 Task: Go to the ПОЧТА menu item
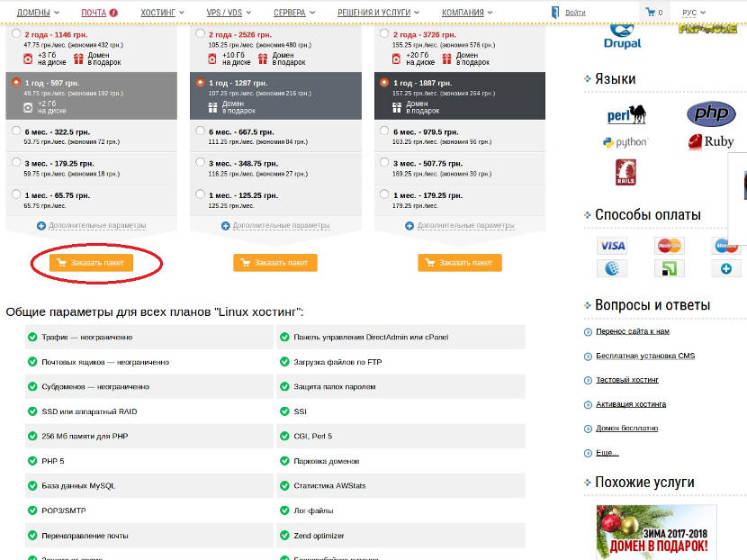pos(94,13)
